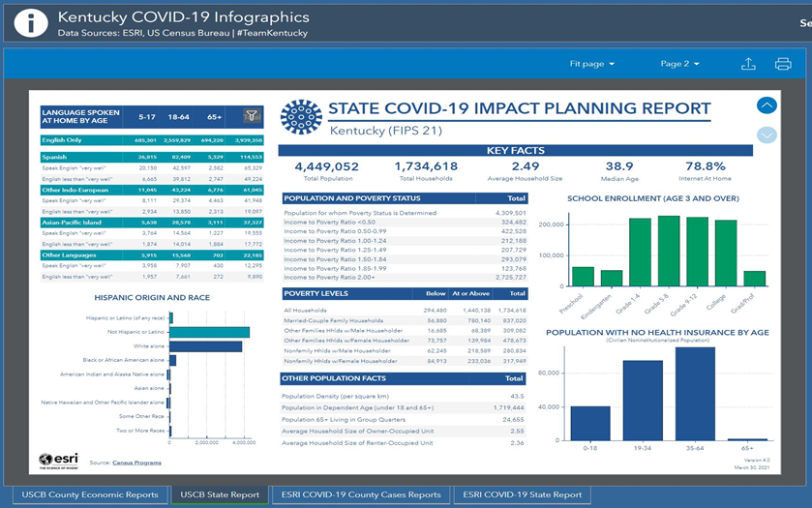Select the USCB State Report tab

[220, 494]
